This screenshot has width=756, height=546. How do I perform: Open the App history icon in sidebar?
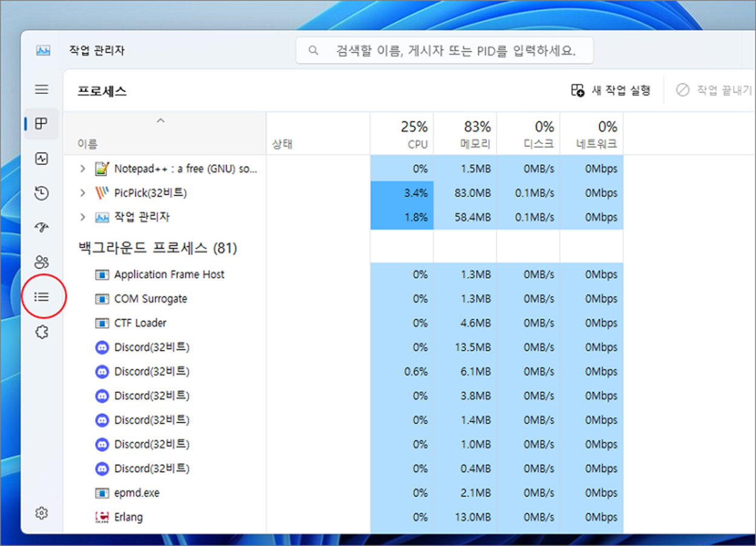(41, 194)
